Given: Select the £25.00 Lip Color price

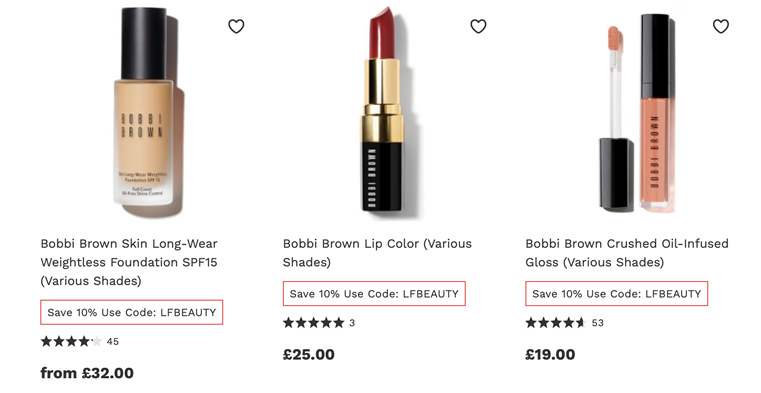Looking at the screenshot, I should (x=309, y=355).
